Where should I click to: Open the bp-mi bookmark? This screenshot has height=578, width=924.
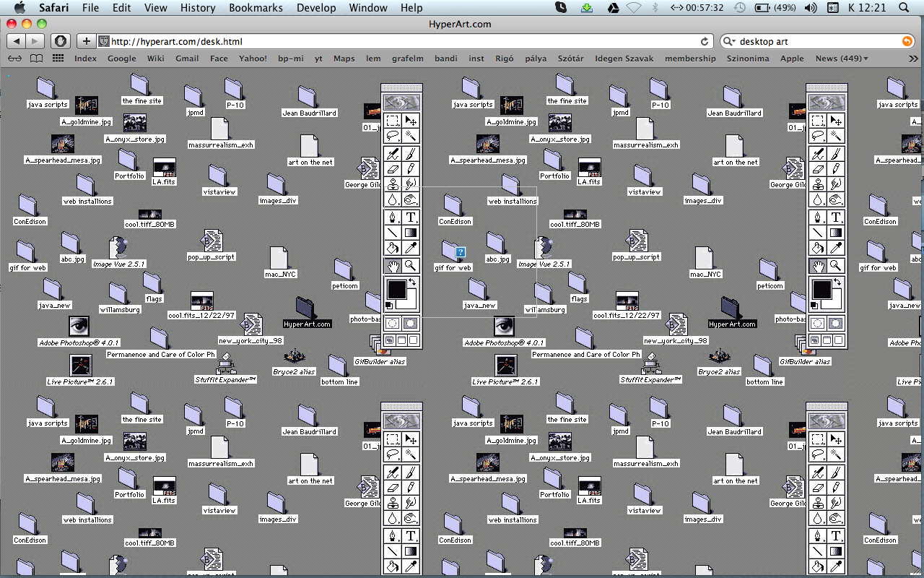[291, 59]
